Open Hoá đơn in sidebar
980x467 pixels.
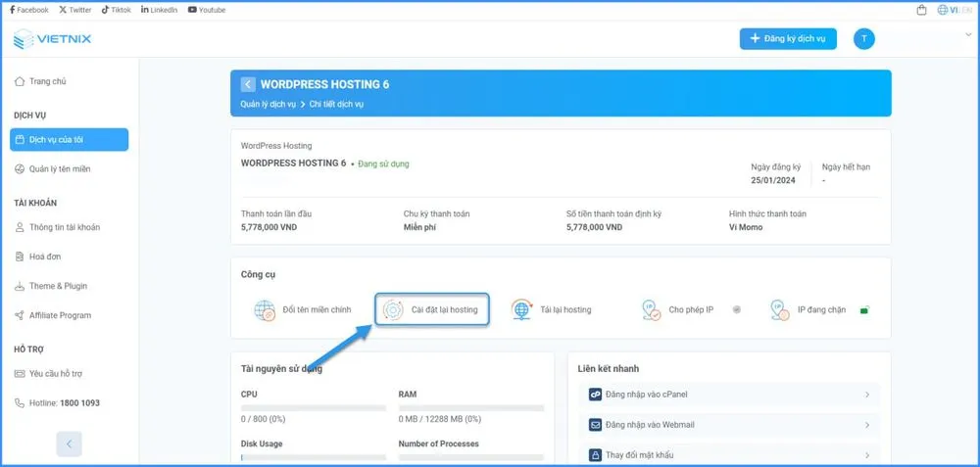[x=37, y=257]
